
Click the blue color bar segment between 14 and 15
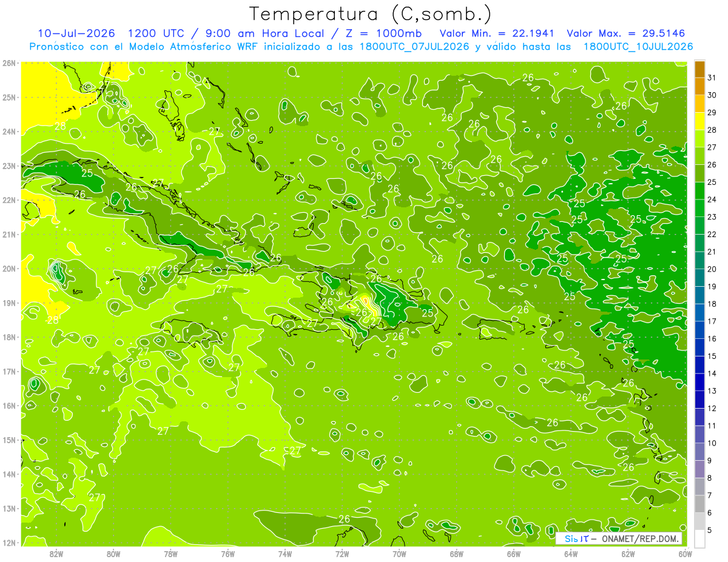pyautogui.click(x=699, y=365)
